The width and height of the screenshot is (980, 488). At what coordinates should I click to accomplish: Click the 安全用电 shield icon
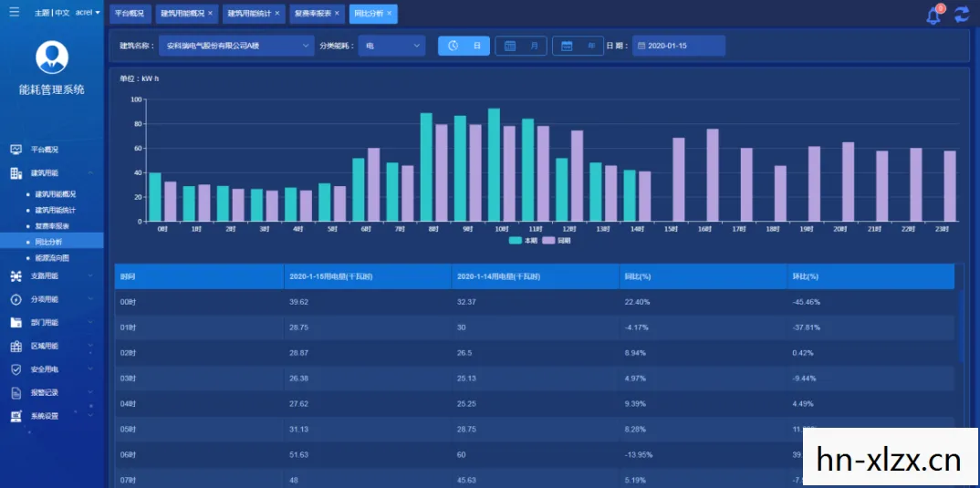(16, 369)
